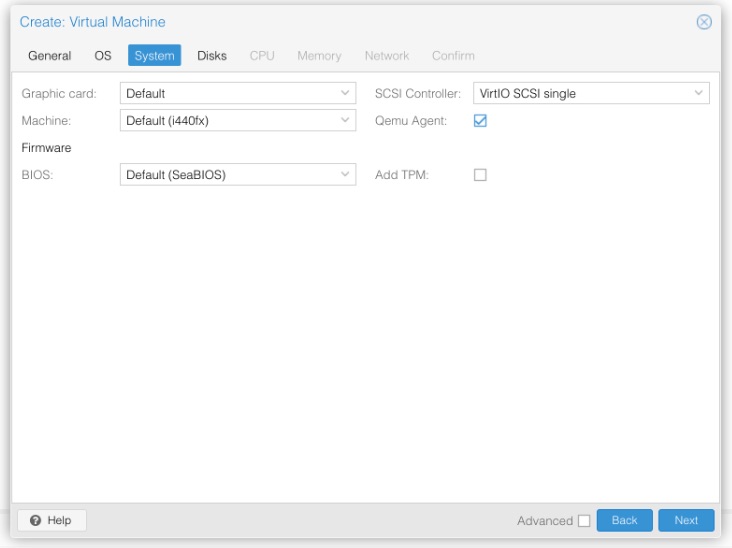Click the BIOS field showing Default (SeaBIOS)
732x548 pixels.
[238, 175]
